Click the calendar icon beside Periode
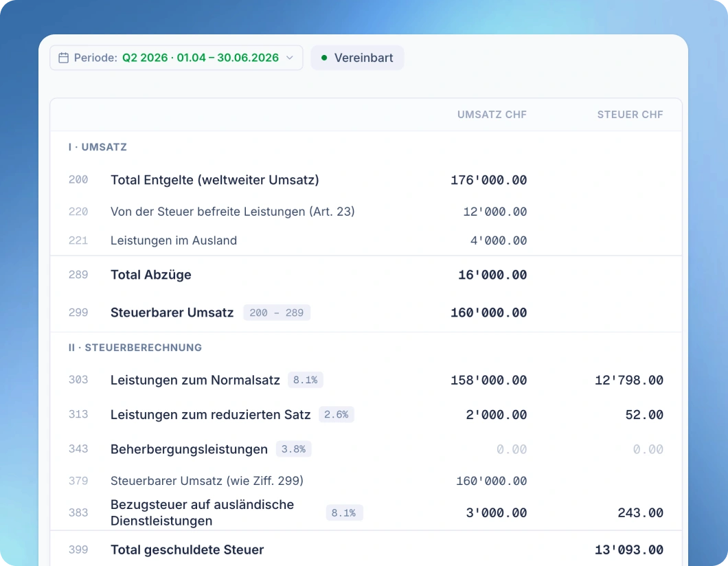The height and width of the screenshot is (566, 728). coord(64,58)
